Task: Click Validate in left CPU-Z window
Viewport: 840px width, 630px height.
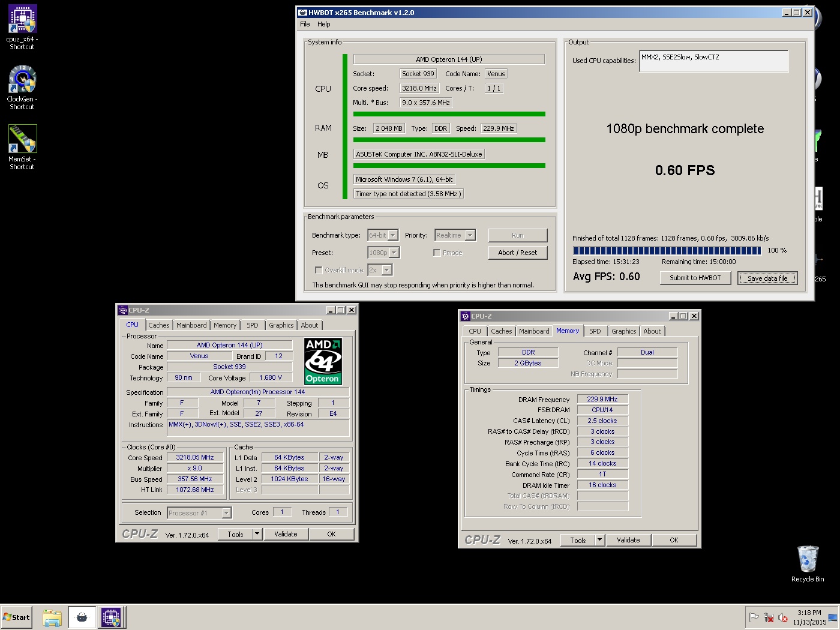Action: tap(286, 534)
